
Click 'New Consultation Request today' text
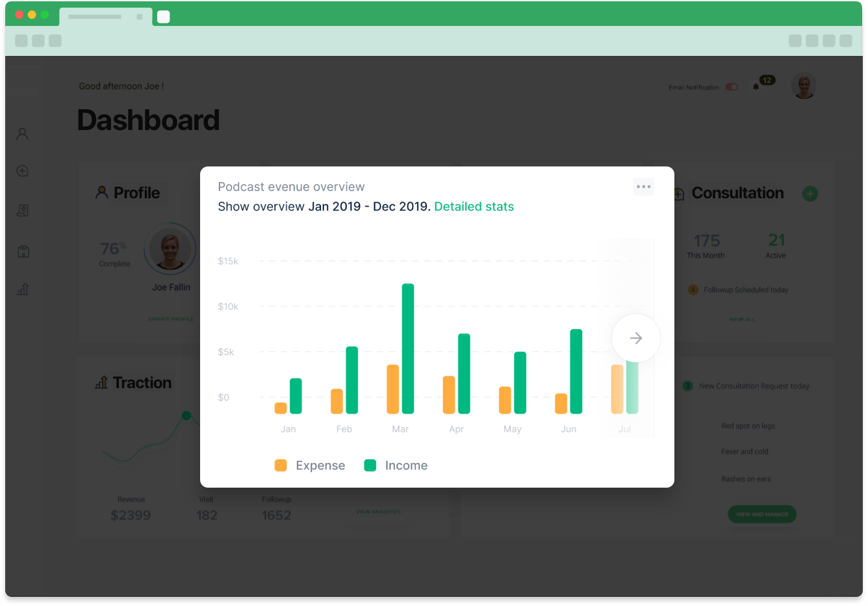pyautogui.click(x=754, y=386)
